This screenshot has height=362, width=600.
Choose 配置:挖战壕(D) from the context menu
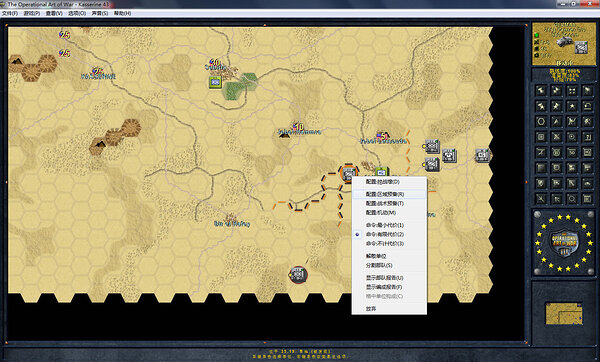click(x=382, y=182)
